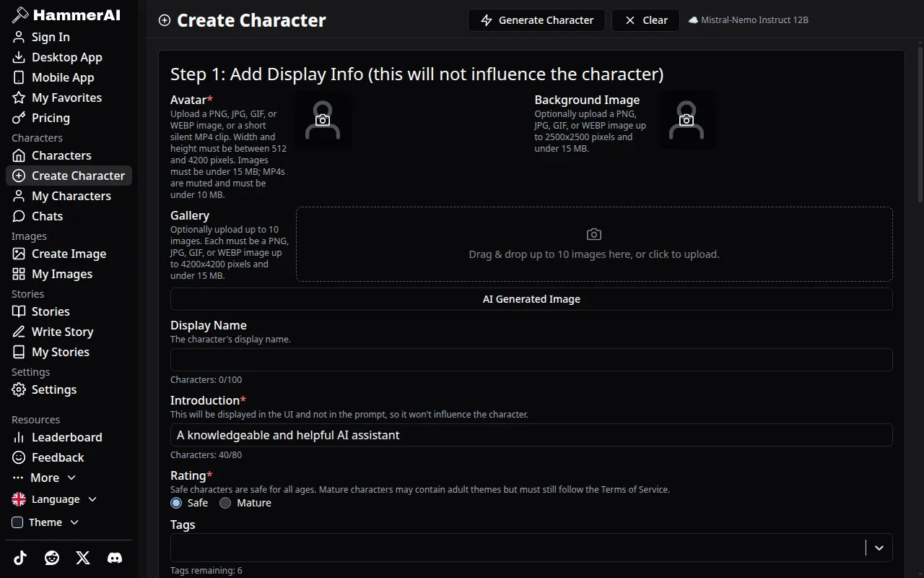Click the Avatar upload camera icon

(323, 120)
